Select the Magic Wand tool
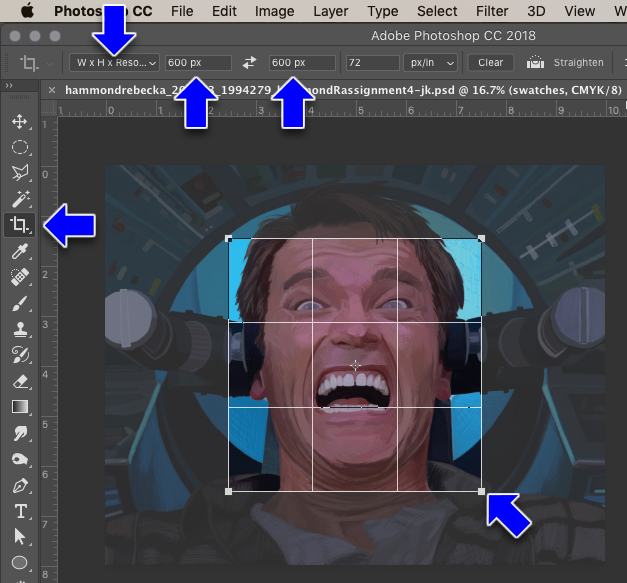 20,199
